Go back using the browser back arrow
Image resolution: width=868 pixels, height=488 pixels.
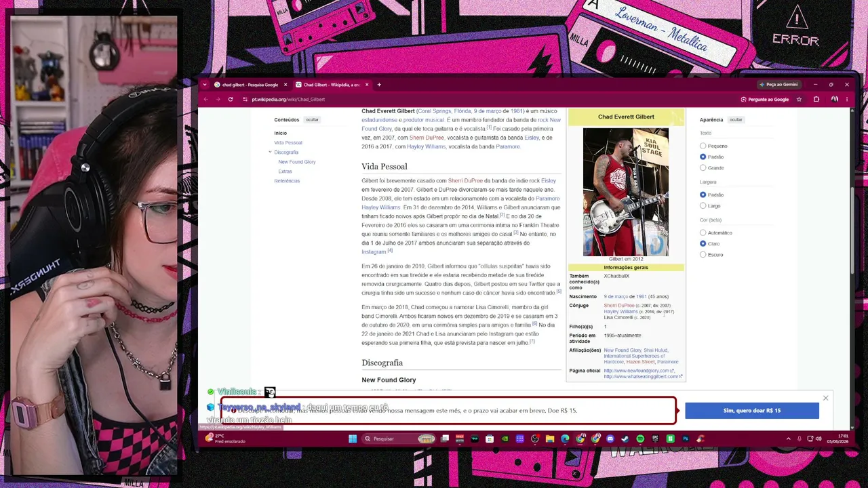click(205, 100)
